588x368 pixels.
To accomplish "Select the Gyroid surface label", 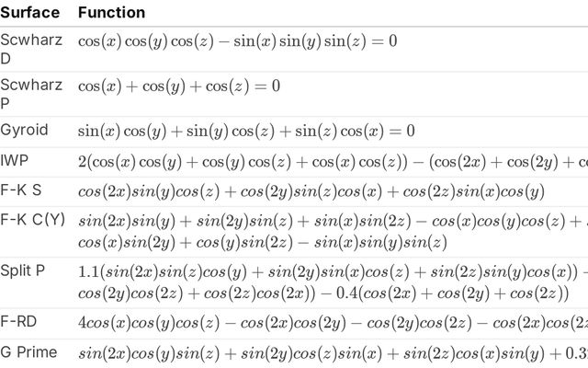I will [25, 130].
